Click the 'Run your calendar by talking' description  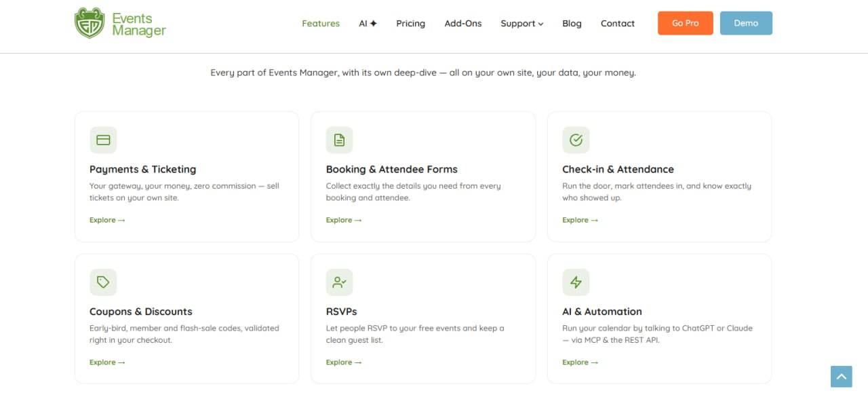[x=657, y=334]
